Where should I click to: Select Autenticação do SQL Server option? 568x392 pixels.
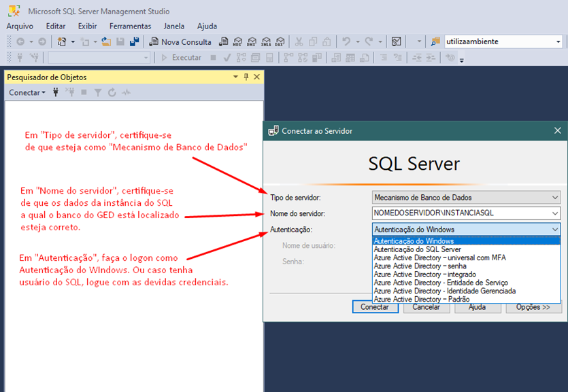coord(466,249)
